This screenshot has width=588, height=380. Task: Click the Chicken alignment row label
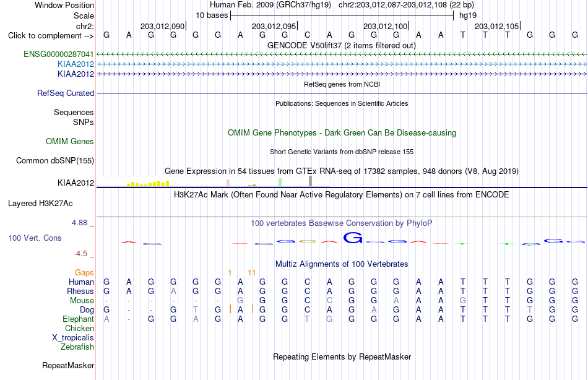tap(79, 329)
